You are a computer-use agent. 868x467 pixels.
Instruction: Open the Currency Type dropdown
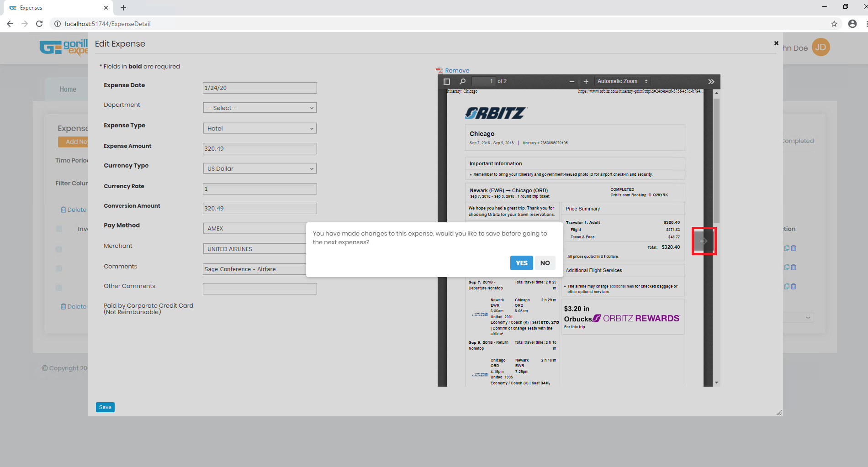259,169
